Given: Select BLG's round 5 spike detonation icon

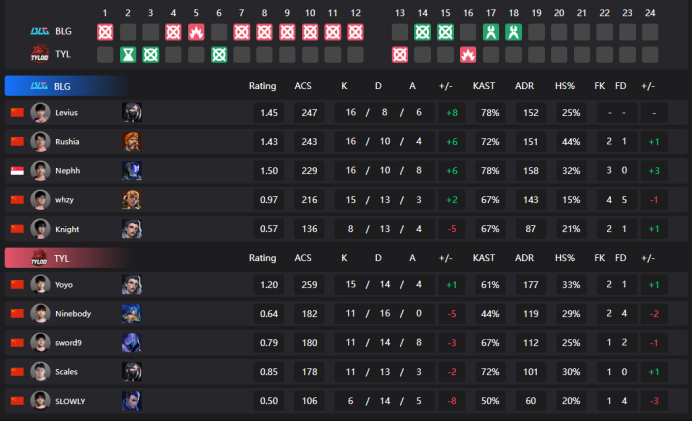Looking at the screenshot, I should (196, 32).
